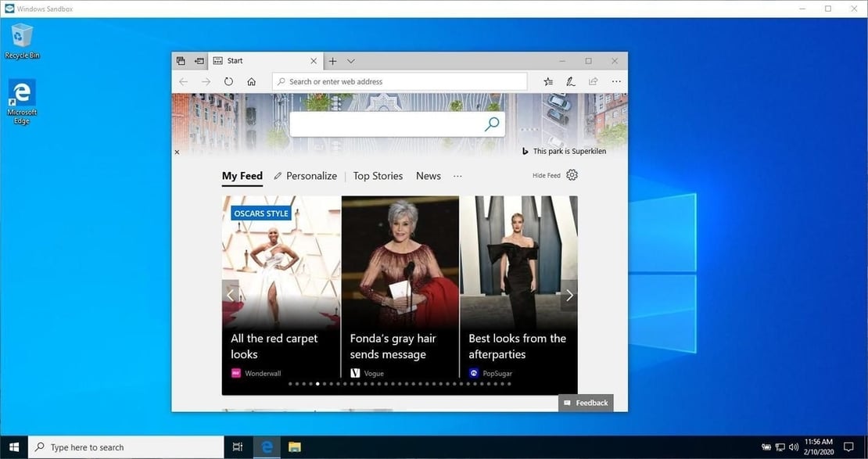Advance the carousel with the right arrow
Viewport: 868px width, 459px height.
[569, 295]
